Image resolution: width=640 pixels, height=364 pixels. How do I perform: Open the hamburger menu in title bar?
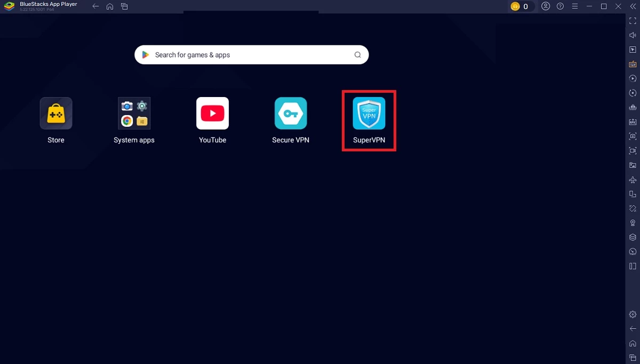tap(574, 6)
